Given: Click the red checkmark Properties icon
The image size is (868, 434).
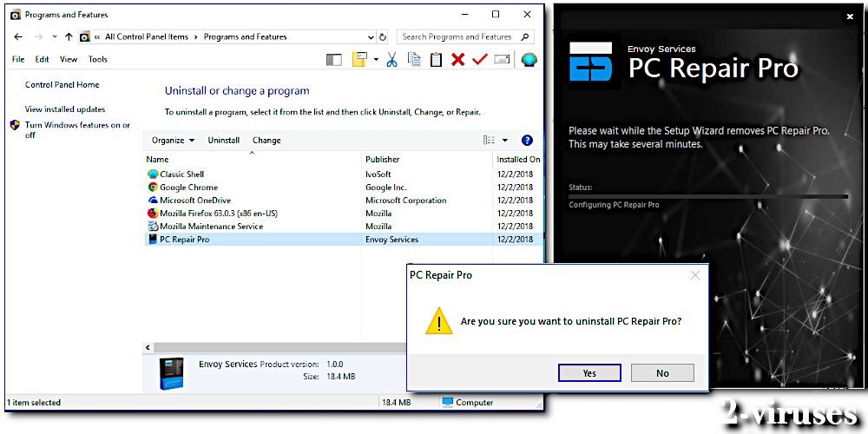Looking at the screenshot, I should click(x=479, y=59).
